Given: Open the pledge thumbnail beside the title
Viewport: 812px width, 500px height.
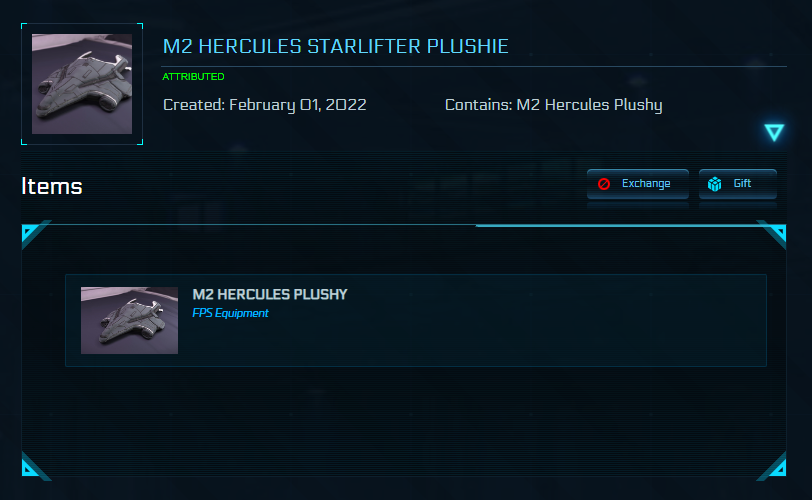Looking at the screenshot, I should point(81,84).
